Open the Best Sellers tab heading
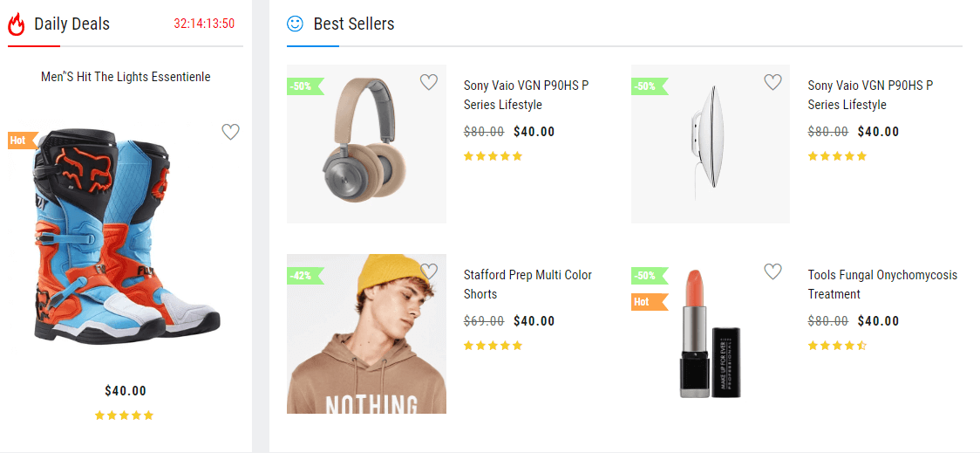Screen dimensions: 980x453 [x=353, y=24]
